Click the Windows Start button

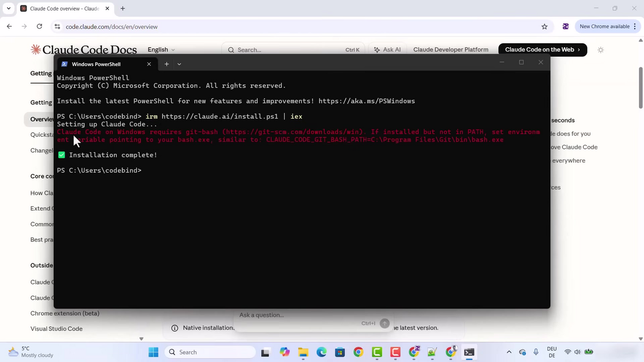(x=153, y=352)
